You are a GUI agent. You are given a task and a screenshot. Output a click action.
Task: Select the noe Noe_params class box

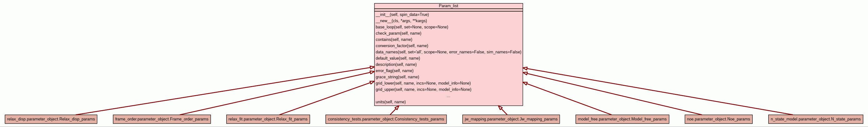(x=718, y=119)
